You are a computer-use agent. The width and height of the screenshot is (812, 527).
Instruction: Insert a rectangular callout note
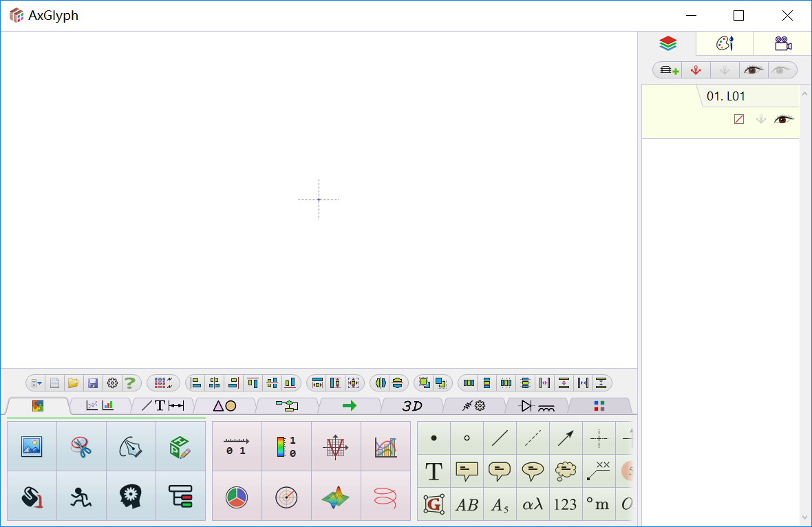[x=467, y=471]
